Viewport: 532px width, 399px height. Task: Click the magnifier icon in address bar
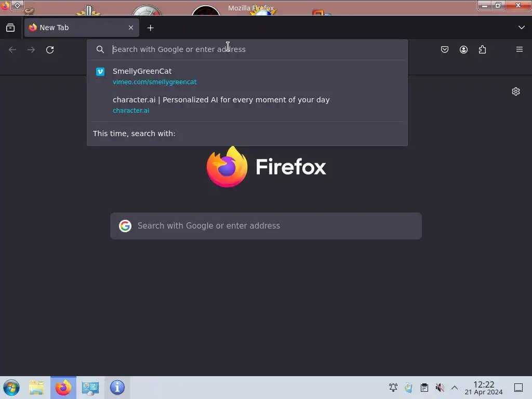pos(100,49)
